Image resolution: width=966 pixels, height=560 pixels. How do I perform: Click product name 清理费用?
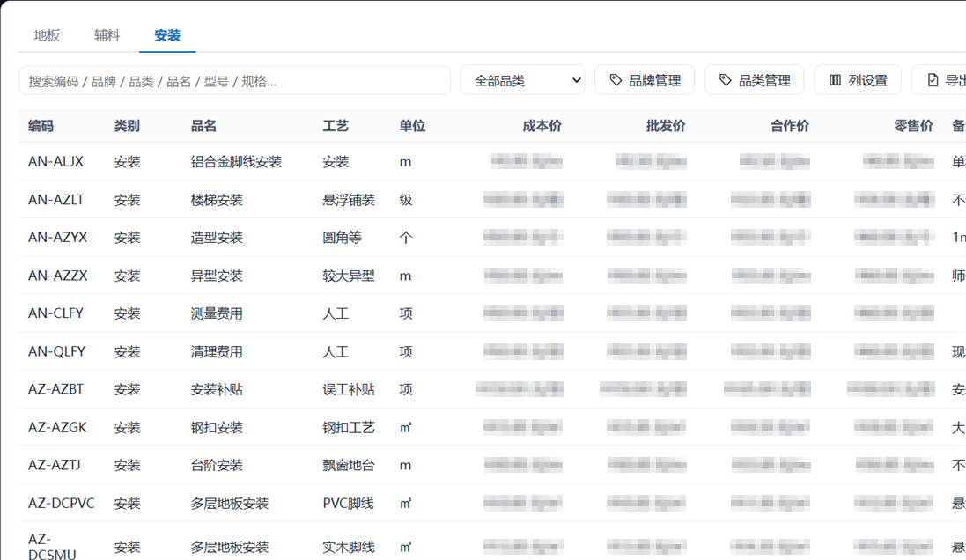pos(217,351)
